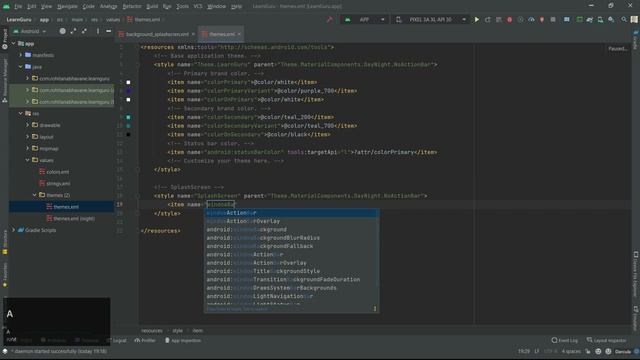Open the APP run configuration dropdown
The image size is (640, 360).
[365, 20]
